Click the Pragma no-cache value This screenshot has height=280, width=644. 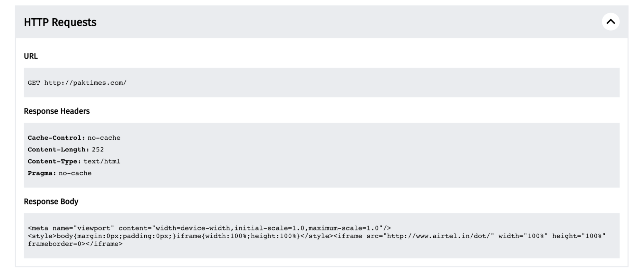tap(75, 173)
